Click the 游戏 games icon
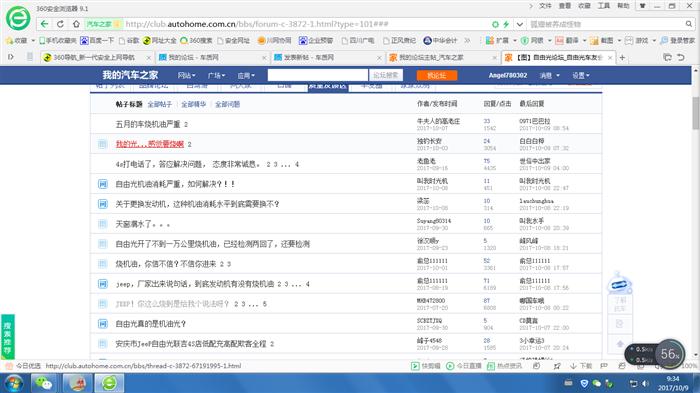This screenshot has width=700, height=393. [629, 41]
